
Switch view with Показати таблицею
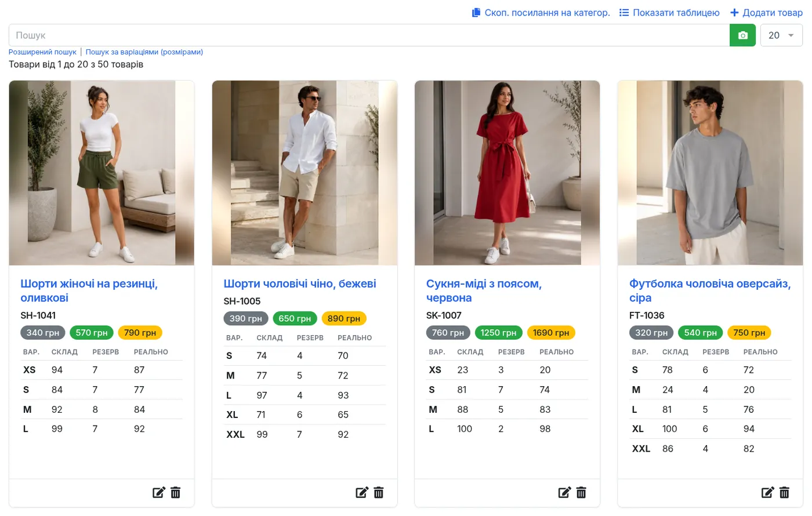pyautogui.click(x=669, y=13)
